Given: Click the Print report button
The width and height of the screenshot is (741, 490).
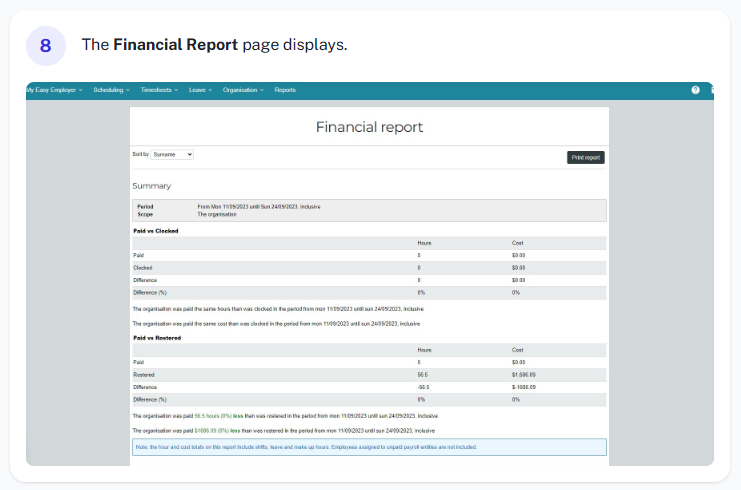Looking at the screenshot, I should pos(586,157).
